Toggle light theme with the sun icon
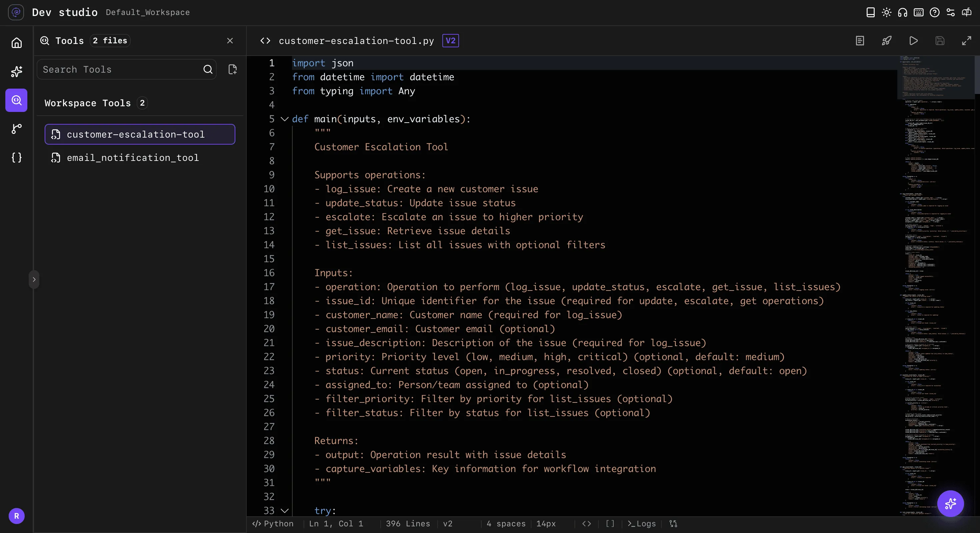The width and height of the screenshot is (980, 533). pos(886,13)
